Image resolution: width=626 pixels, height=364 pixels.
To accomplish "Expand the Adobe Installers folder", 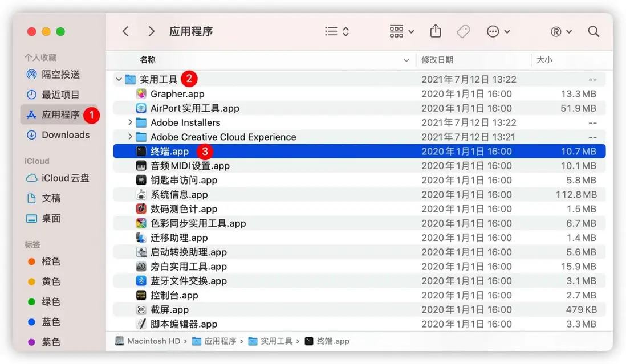I will 129,122.
